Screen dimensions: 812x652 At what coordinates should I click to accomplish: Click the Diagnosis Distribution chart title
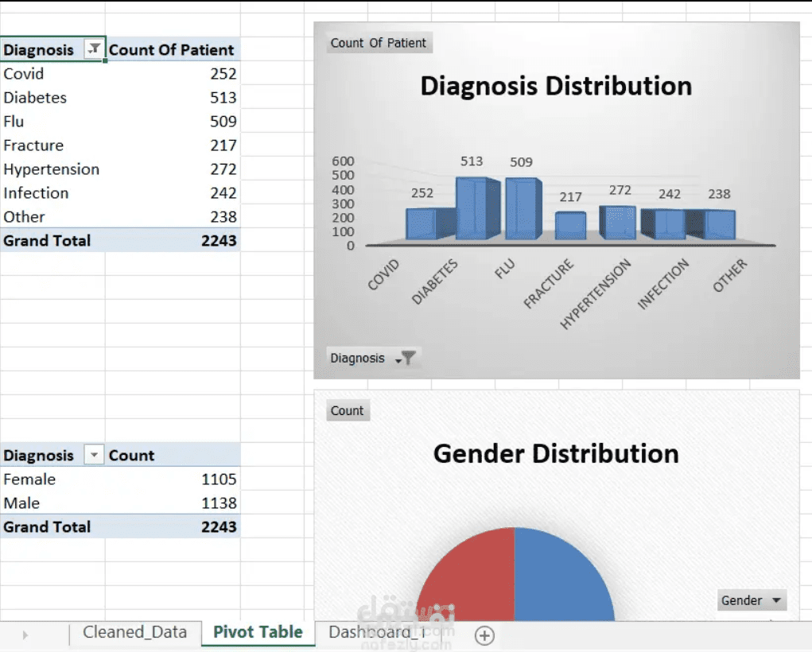(x=556, y=86)
